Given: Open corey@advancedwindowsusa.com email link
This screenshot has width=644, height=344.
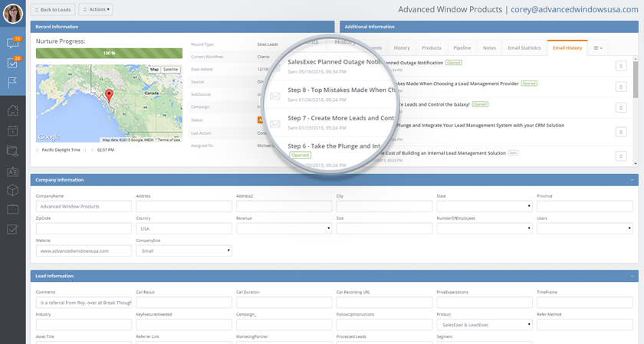Looking at the screenshot, I should (574, 9).
